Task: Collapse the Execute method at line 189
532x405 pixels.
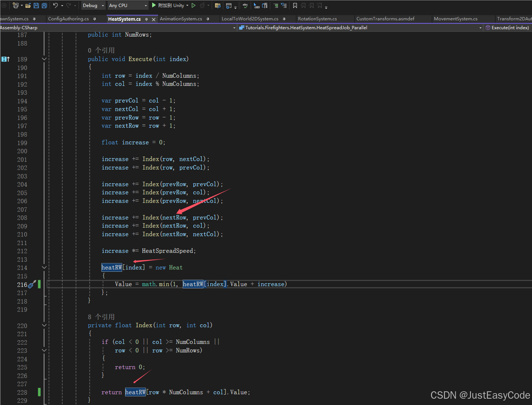Action: [44, 59]
